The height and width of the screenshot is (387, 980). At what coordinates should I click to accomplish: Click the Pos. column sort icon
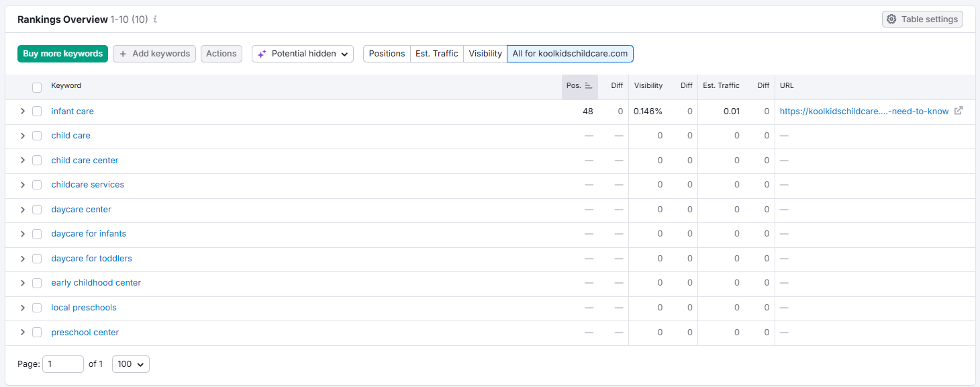[589, 86]
